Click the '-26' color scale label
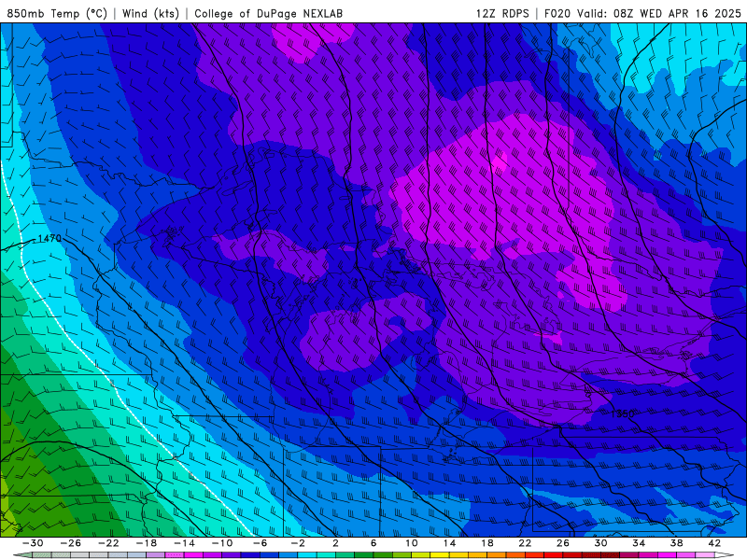The width and height of the screenshot is (747, 560). coord(71,543)
